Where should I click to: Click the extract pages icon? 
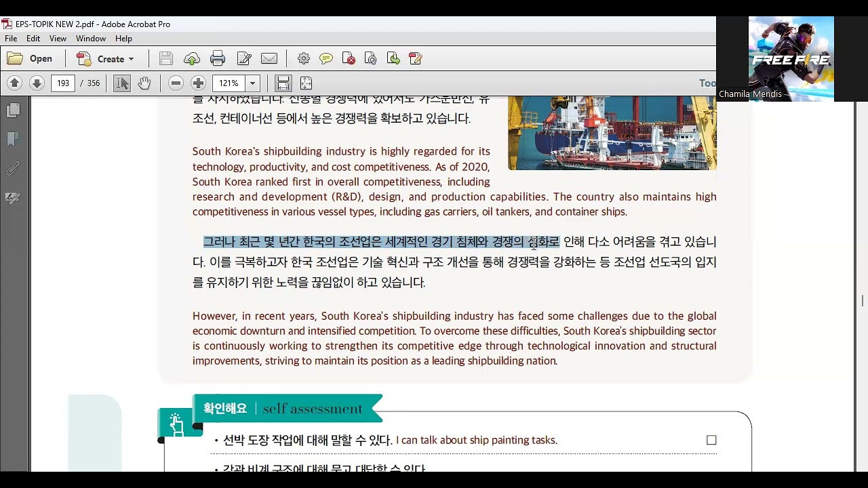(393, 59)
